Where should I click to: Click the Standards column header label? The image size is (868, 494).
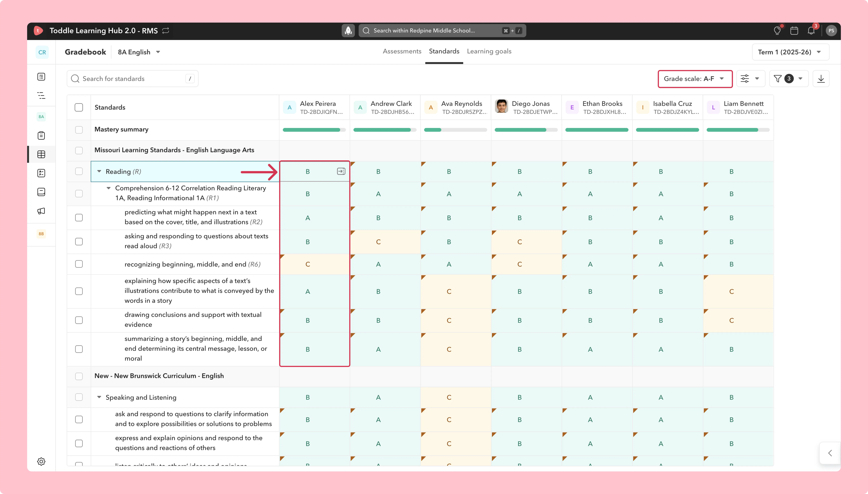click(x=110, y=107)
